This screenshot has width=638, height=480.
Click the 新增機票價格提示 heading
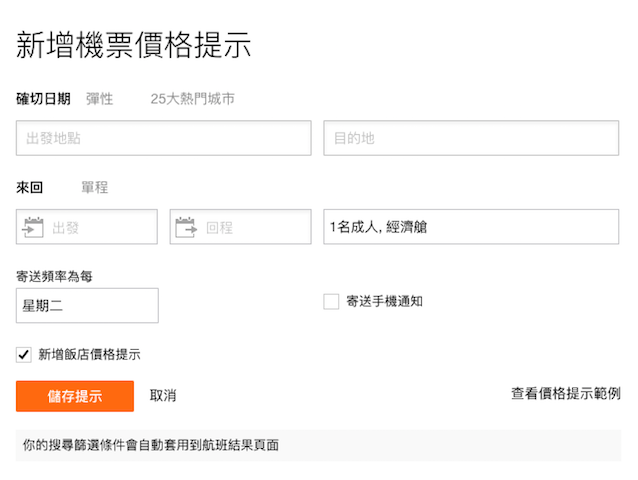pyautogui.click(x=133, y=45)
